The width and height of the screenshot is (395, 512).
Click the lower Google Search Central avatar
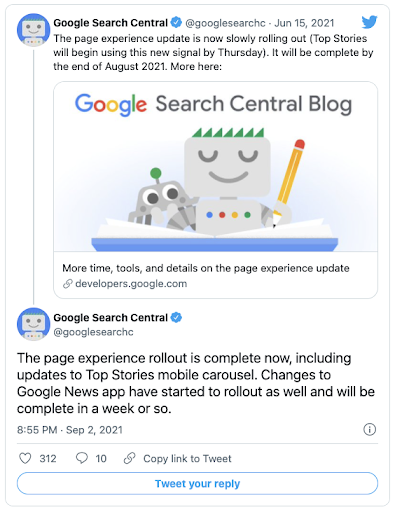pyautogui.click(x=33, y=324)
